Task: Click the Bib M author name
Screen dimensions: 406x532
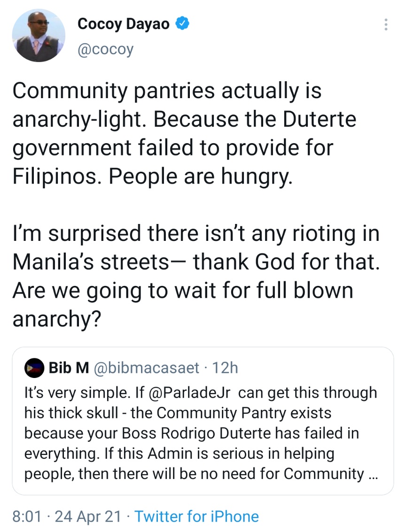Action: (69, 368)
